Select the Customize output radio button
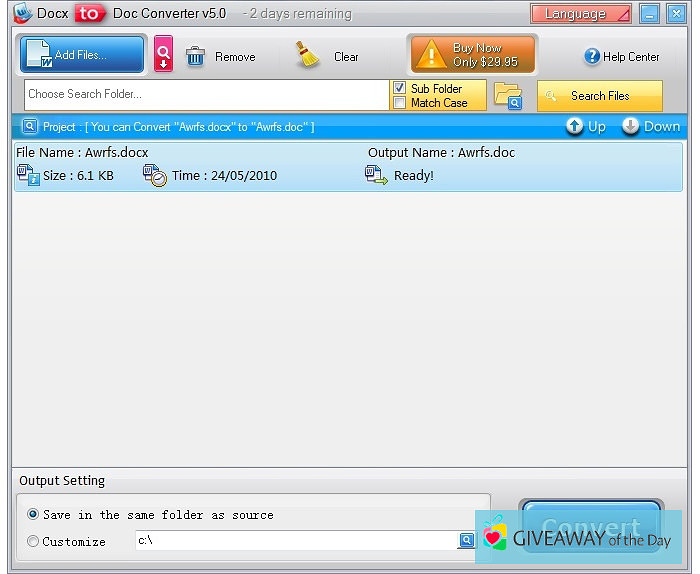700x574 pixels. pyautogui.click(x=34, y=541)
